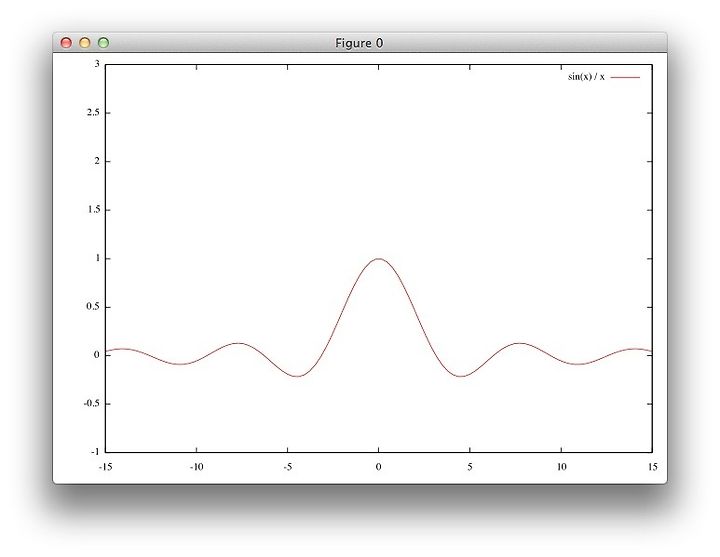
Task: Maximize Figure 0 with green button
Action: [104, 43]
